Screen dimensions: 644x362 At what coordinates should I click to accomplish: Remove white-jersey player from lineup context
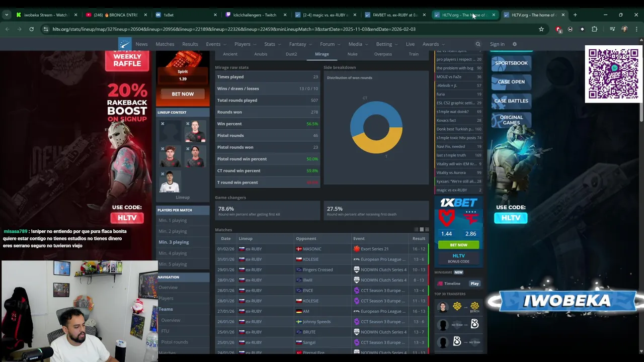(163, 174)
